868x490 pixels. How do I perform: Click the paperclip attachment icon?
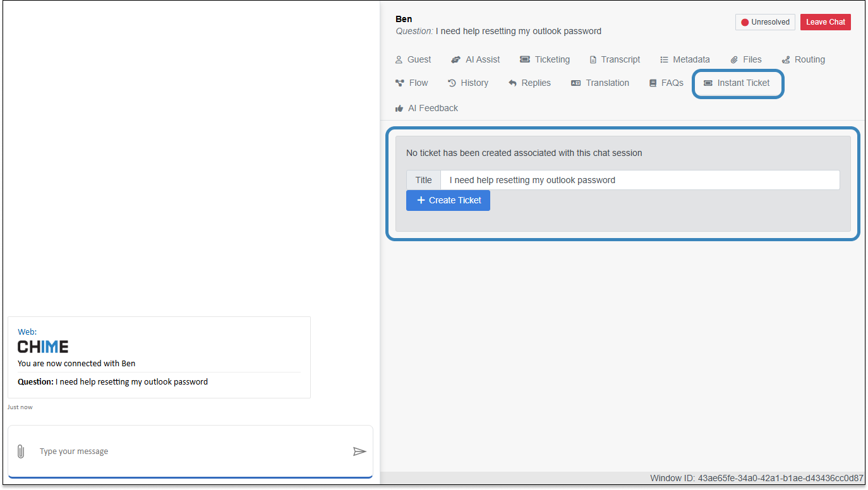(20, 451)
